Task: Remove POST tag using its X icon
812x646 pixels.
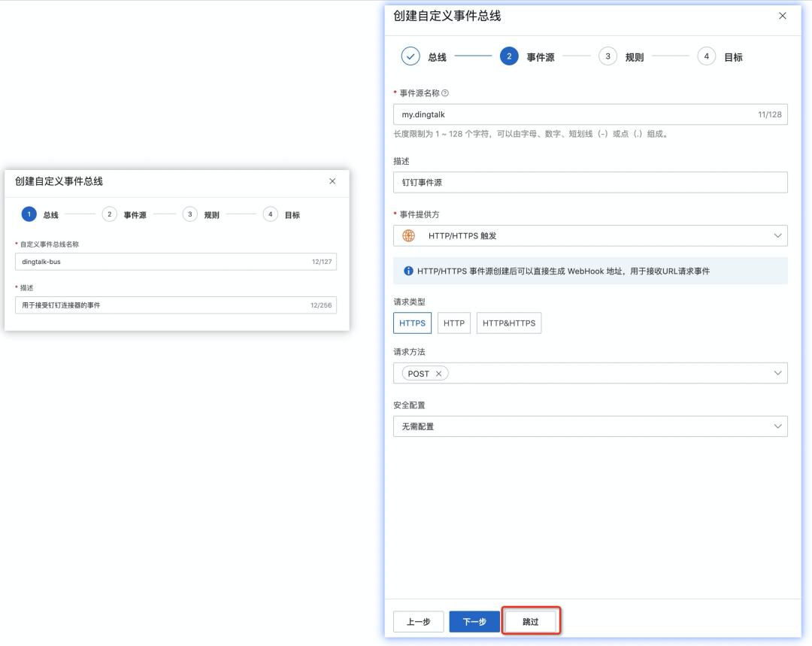Action: [437, 373]
